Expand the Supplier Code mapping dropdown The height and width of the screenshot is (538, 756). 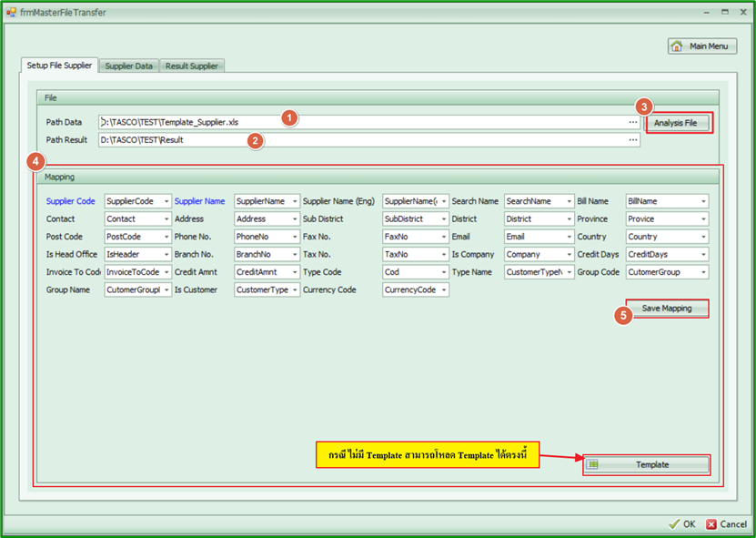tap(166, 201)
